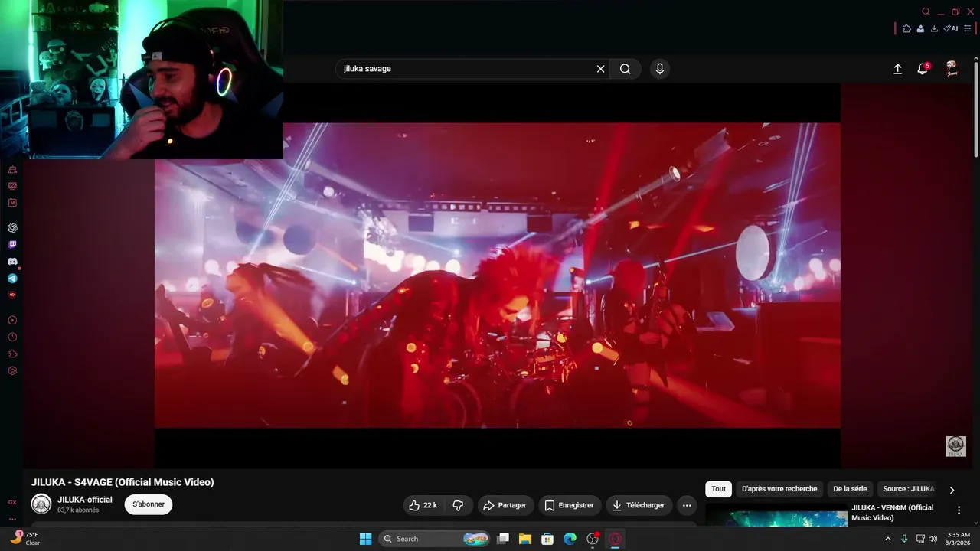Open options menu for the VENΦM video
Image resolution: width=980 pixels, height=551 pixels.
[959, 510]
